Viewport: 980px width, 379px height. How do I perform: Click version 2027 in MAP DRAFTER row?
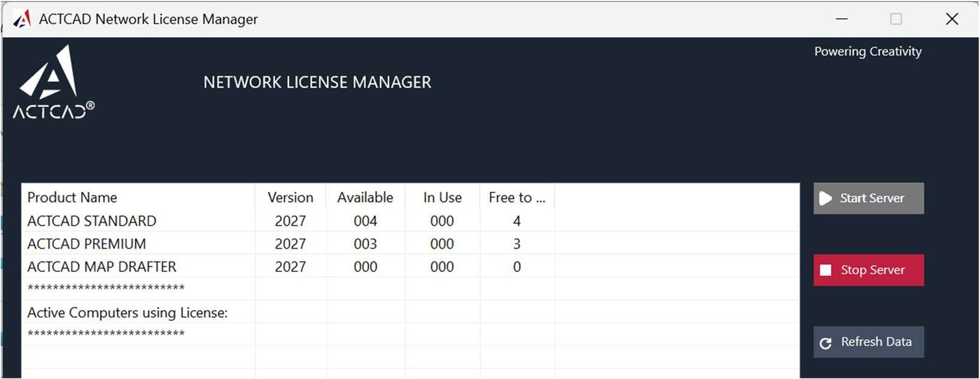(290, 267)
